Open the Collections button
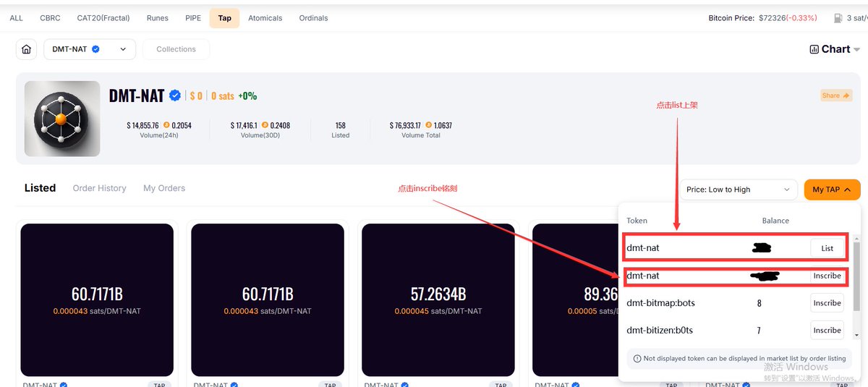 point(176,49)
